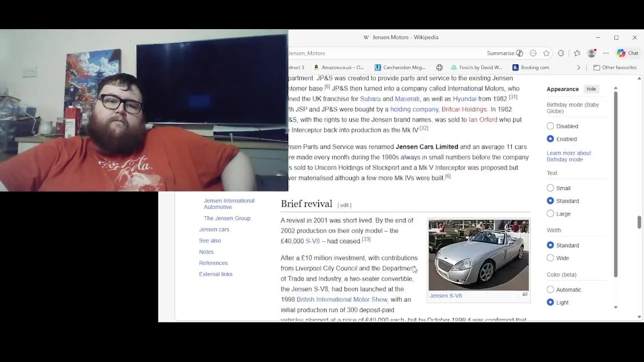Click citation reference 32

[424, 128]
